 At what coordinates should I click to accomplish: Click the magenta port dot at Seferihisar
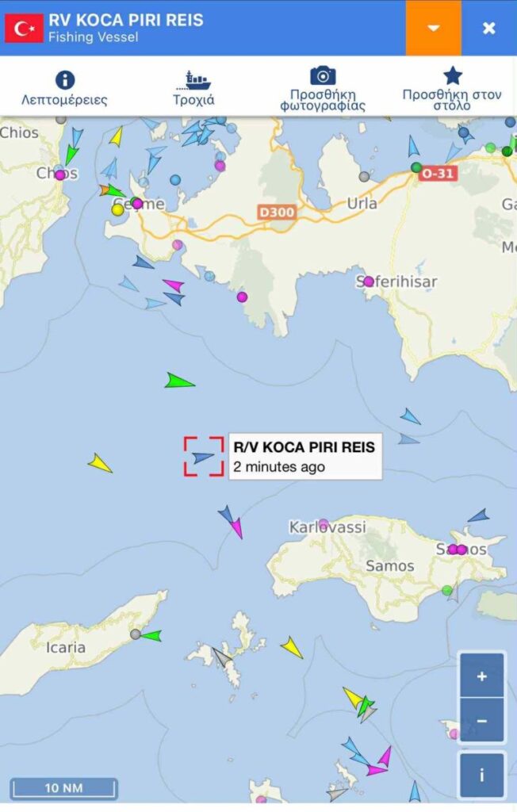pyautogui.click(x=369, y=282)
